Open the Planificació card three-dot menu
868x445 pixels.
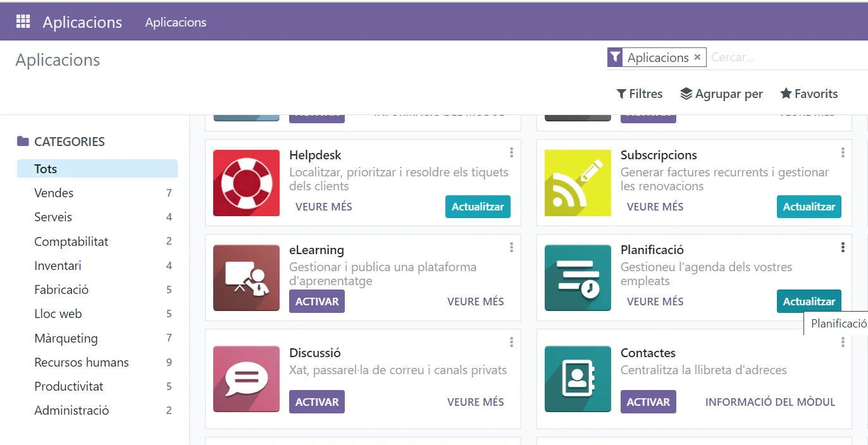843,248
